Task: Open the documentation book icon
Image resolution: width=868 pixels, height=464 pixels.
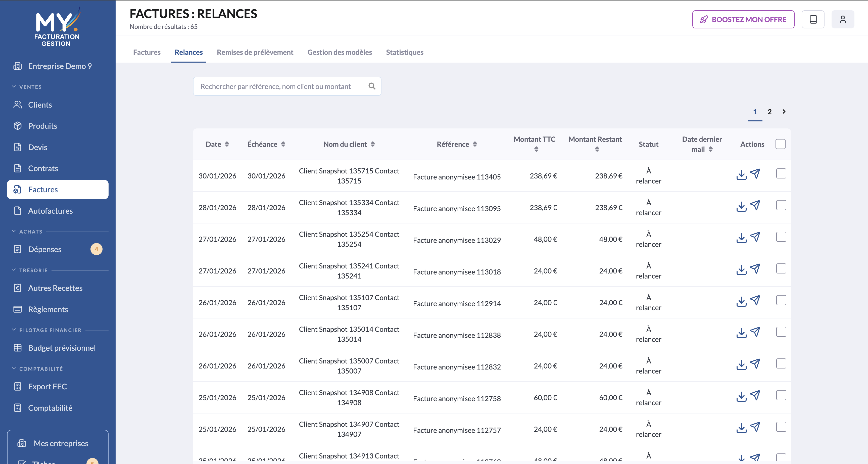Action: click(813, 20)
